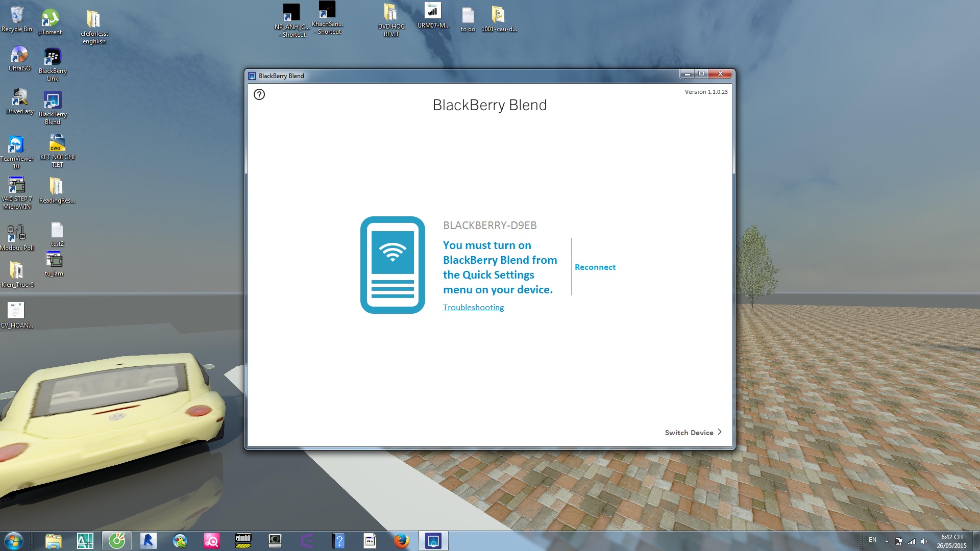
Task: Open the green parrot app in taskbar
Action: coord(180,541)
